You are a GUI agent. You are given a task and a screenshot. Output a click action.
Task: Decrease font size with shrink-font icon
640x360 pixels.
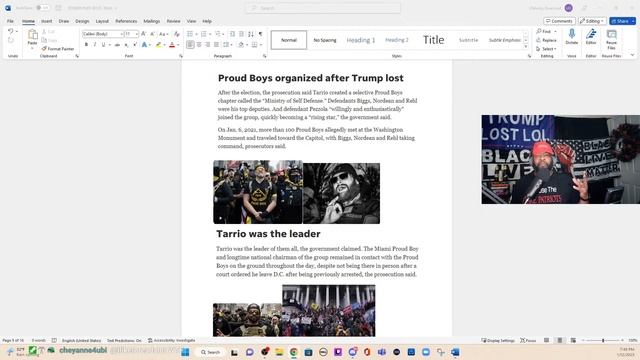152,34
